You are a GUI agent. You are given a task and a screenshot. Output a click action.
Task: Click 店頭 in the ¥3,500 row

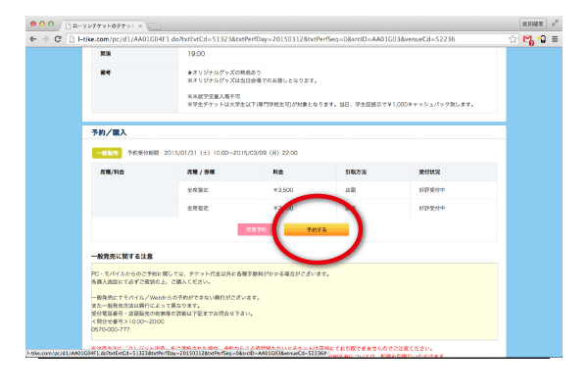[350, 190]
